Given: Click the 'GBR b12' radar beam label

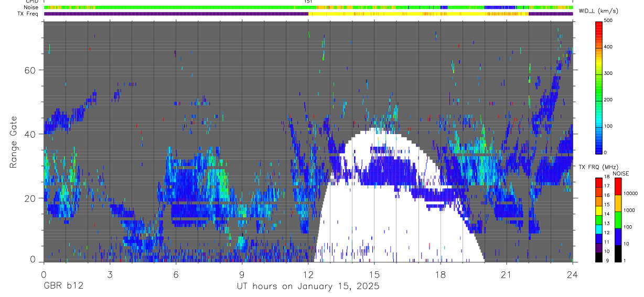Looking at the screenshot, I should point(63,287).
